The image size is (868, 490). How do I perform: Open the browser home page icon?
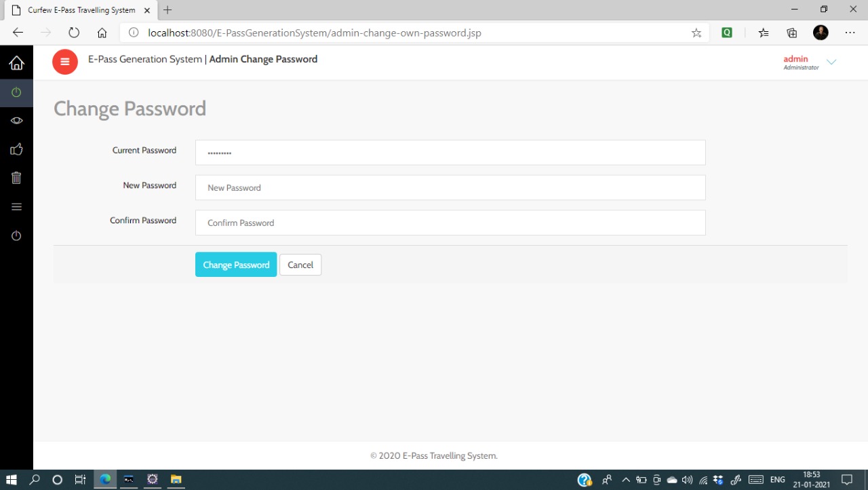point(102,33)
